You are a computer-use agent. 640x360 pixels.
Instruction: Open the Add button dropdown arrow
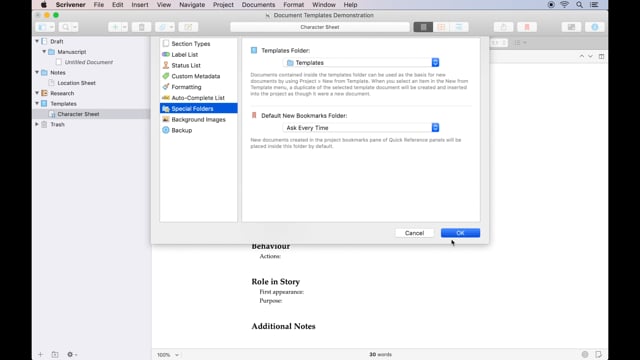(125, 27)
